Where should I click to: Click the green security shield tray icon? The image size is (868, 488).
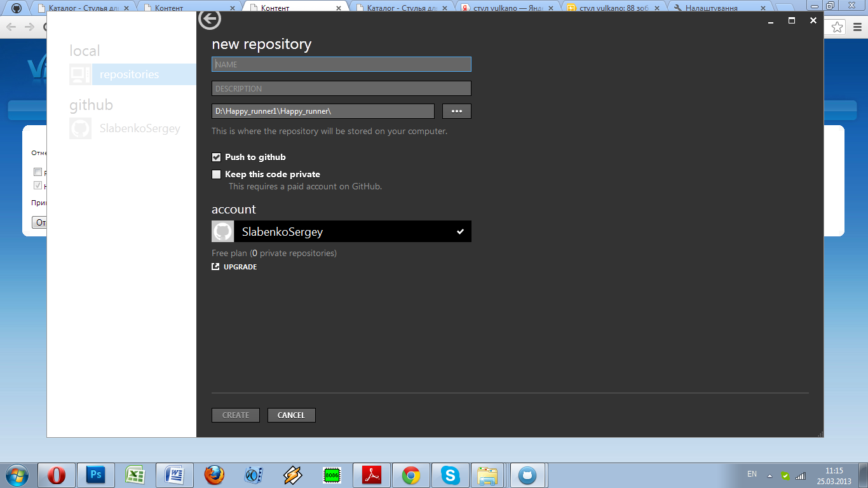[x=785, y=475]
